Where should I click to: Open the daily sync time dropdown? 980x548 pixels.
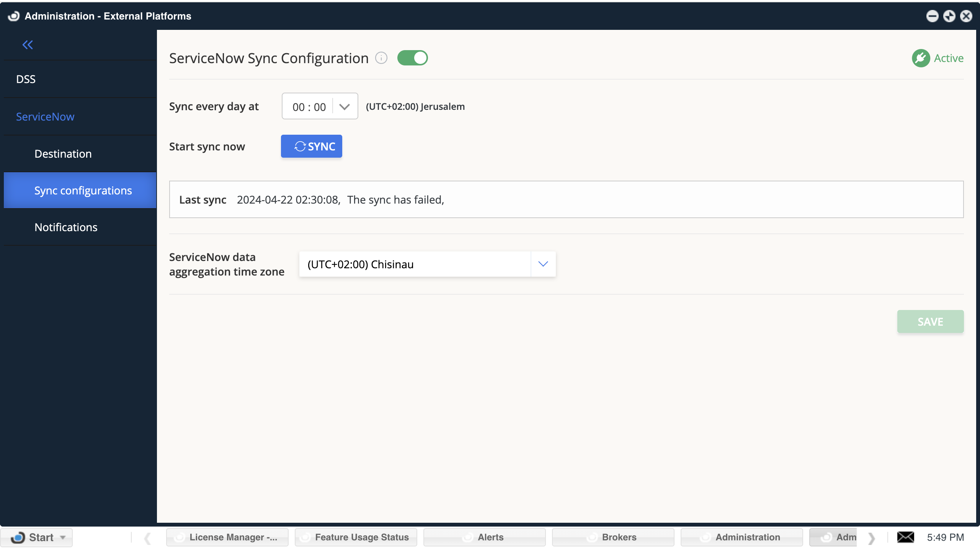click(343, 106)
